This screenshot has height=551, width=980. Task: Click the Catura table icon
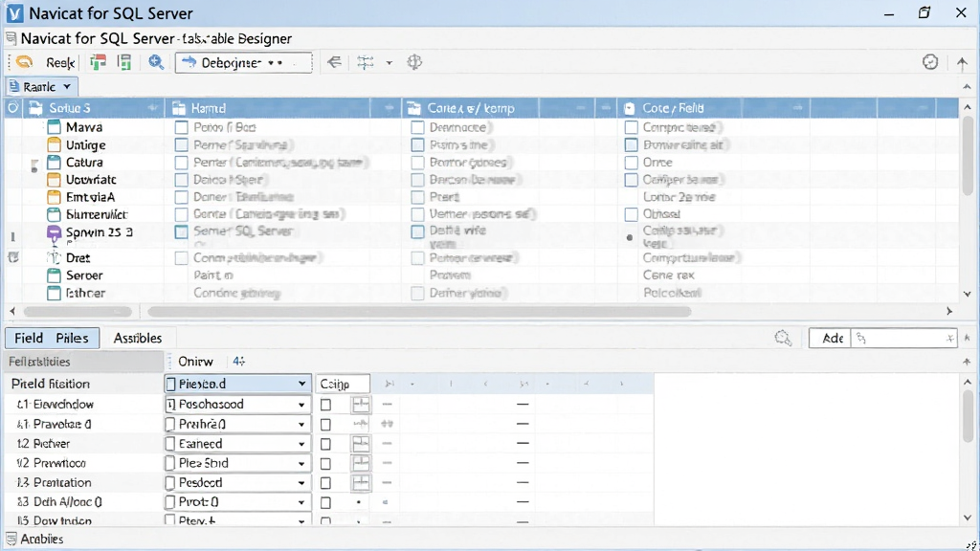[55, 163]
